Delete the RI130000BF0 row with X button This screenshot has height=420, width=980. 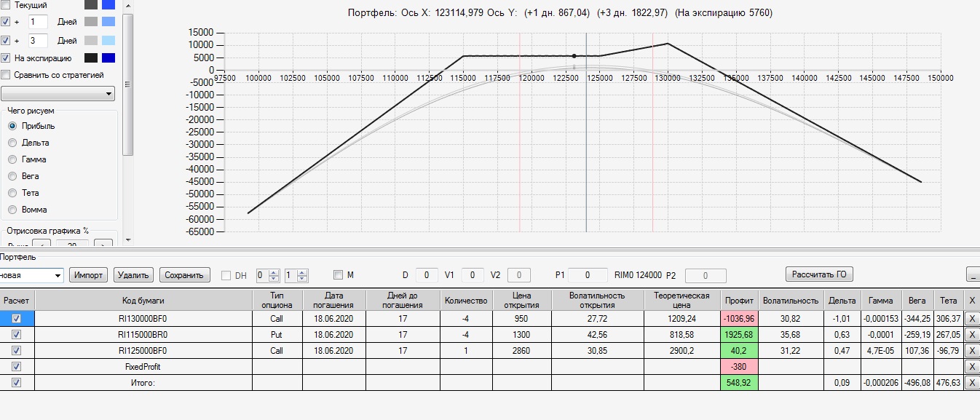point(971,318)
